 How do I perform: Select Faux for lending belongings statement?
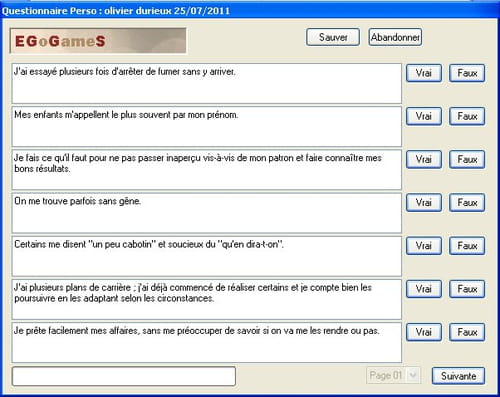pyautogui.click(x=467, y=332)
